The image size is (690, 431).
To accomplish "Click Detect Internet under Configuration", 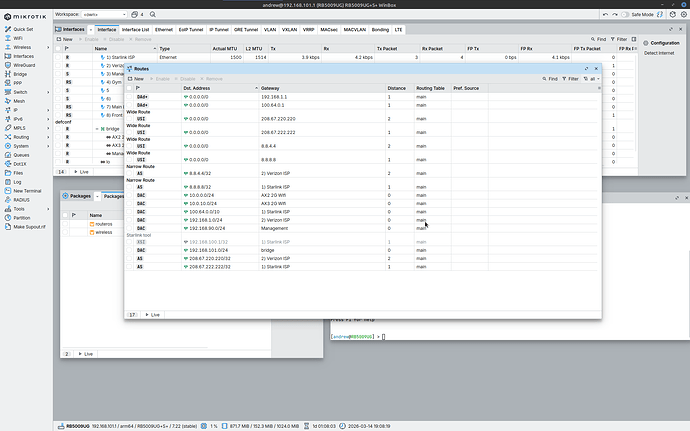I will pos(659,53).
